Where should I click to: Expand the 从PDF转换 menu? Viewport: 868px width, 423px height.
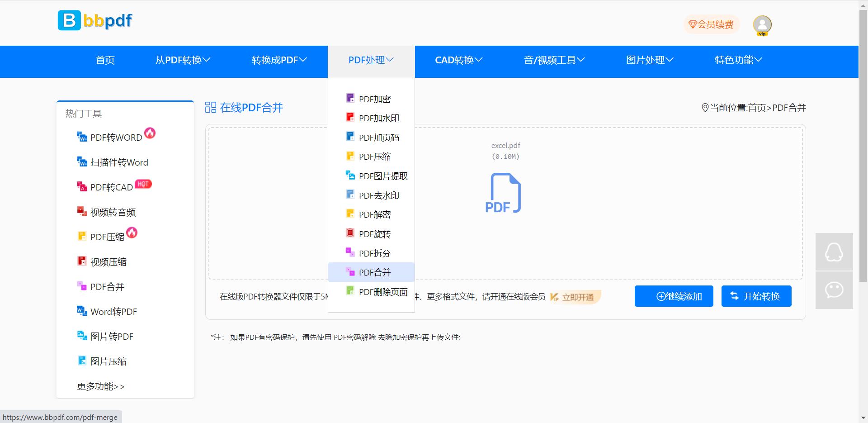pos(183,60)
